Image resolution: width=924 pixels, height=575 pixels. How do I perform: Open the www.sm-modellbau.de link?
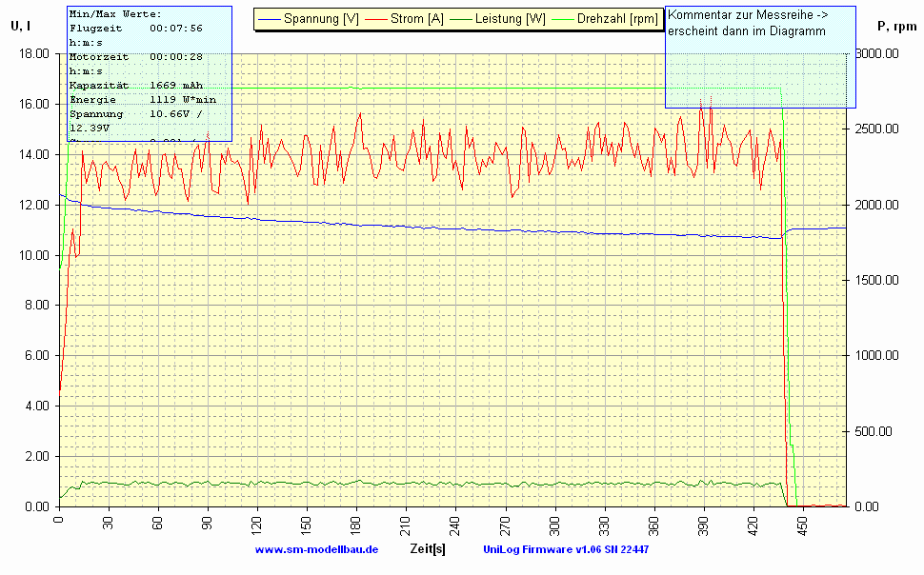[316, 549]
